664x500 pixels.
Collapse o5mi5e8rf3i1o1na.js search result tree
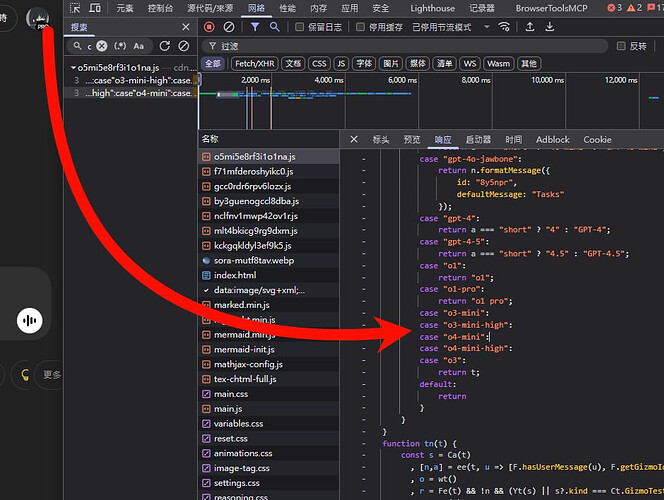(x=73, y=68)
